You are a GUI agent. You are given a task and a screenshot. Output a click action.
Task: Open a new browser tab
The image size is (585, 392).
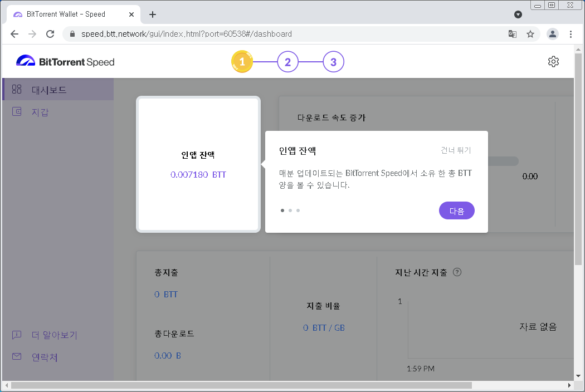pyautogui.click(x=153, y=14)
